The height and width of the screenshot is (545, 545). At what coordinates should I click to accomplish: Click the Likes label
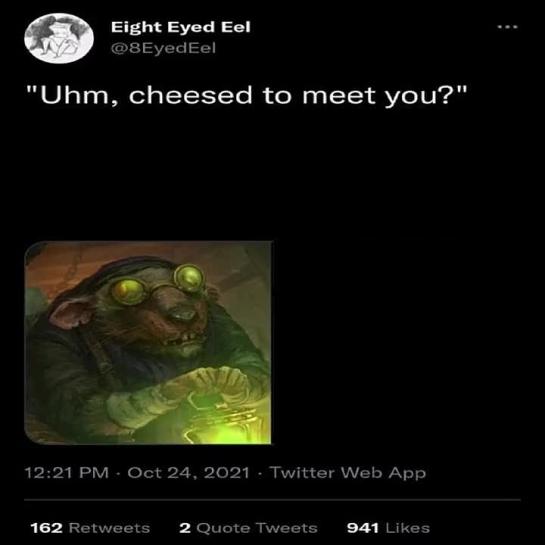click(408, 528)
